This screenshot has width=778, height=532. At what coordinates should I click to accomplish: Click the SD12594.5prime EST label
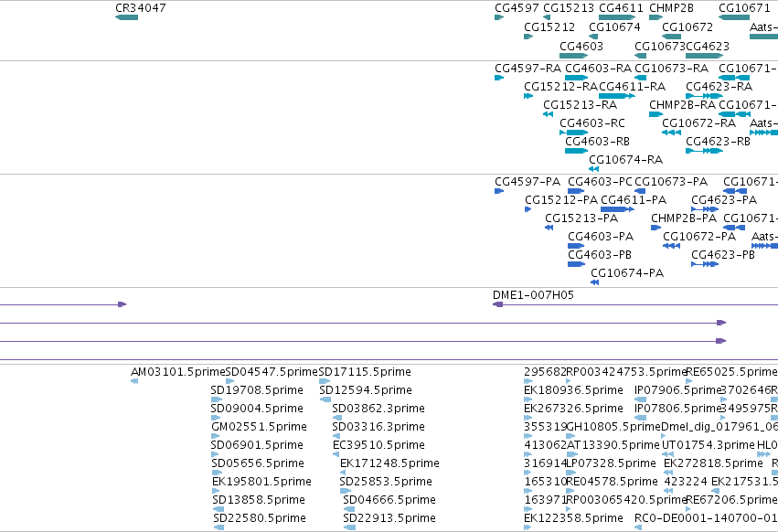(365, 390)
